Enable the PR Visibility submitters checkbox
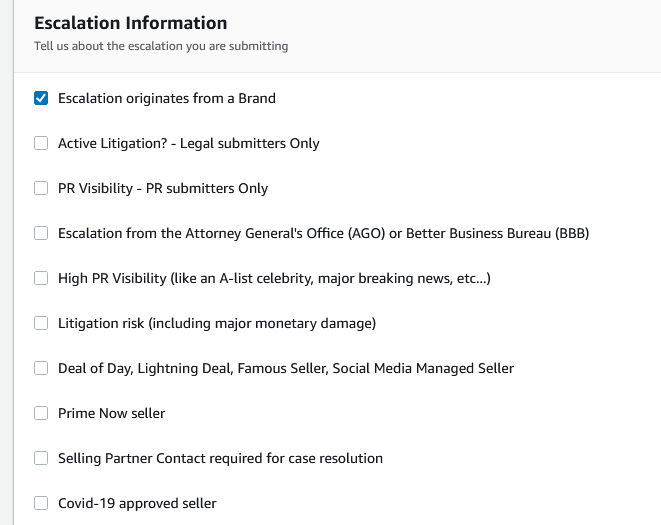The width and height of the screenshot is (661, 525). (x=41, y=188)
